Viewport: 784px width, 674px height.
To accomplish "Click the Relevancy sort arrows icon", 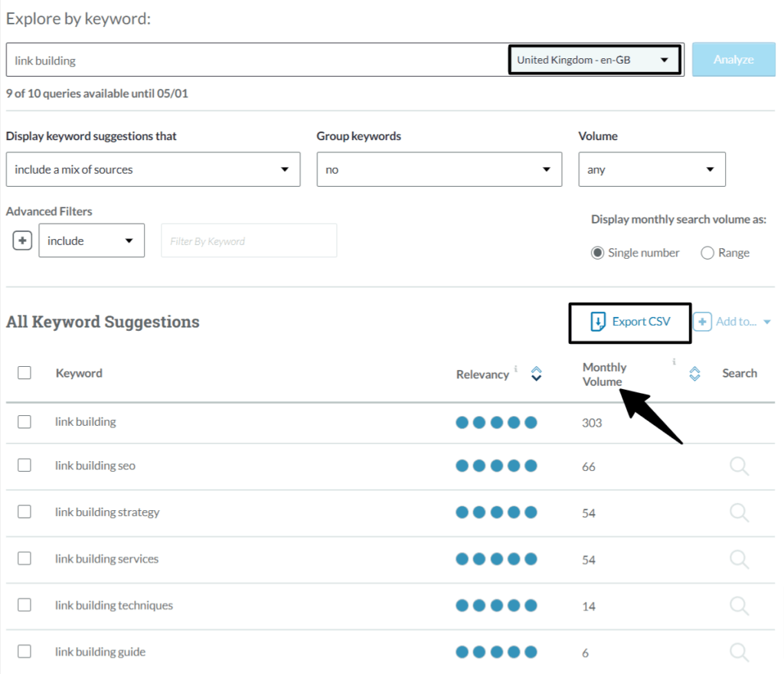I will point(537,374).
